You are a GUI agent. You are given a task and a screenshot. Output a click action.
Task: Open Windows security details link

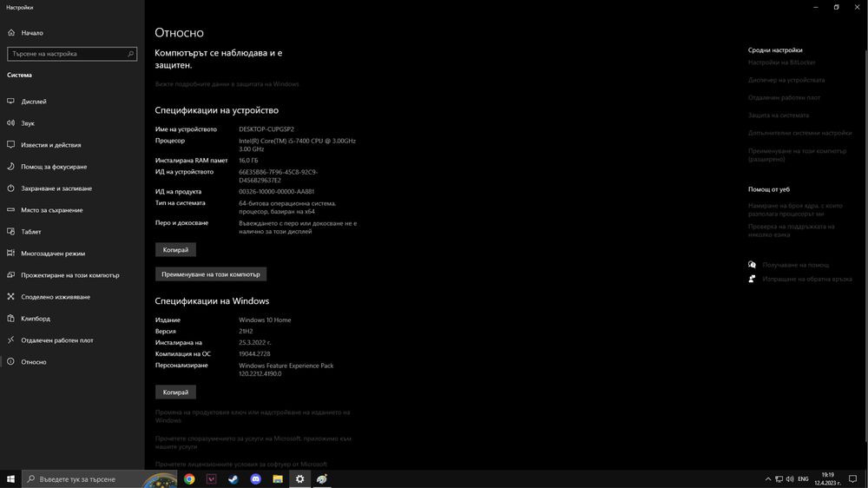click(x=227, y=84)
